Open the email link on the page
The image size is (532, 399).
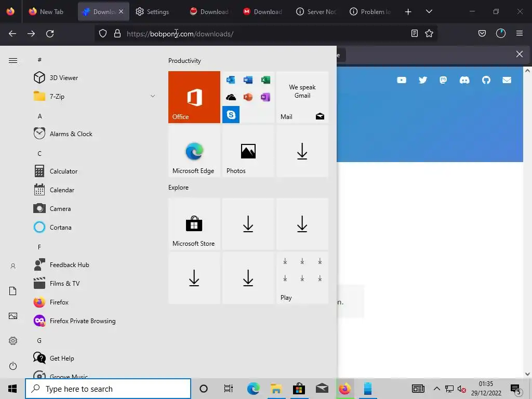click(x=507, y=80)
